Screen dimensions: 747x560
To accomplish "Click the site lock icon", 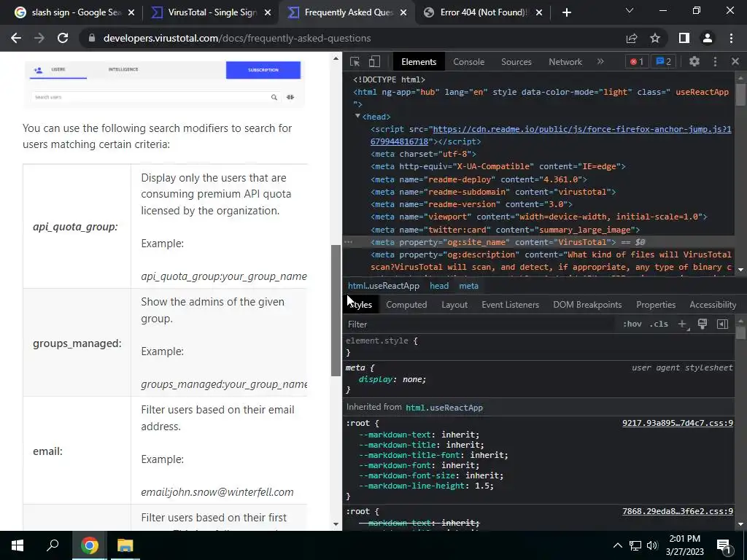I will (92, 38).
